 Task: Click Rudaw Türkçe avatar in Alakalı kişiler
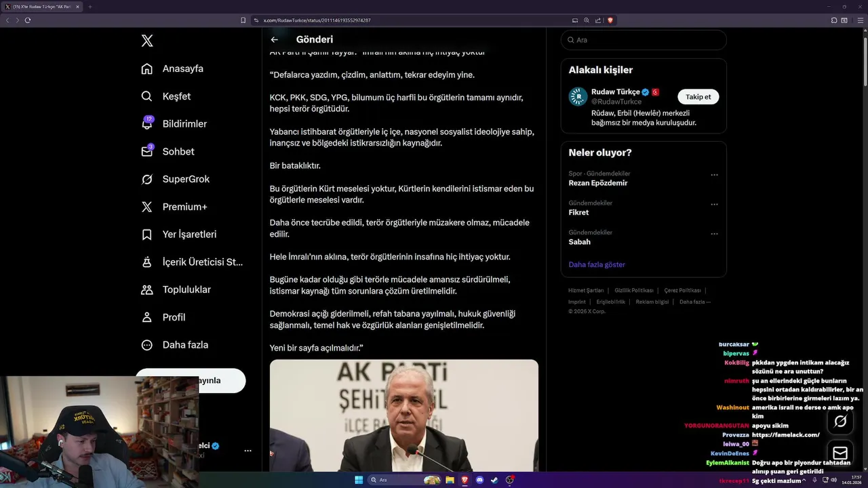coord(578,97)
